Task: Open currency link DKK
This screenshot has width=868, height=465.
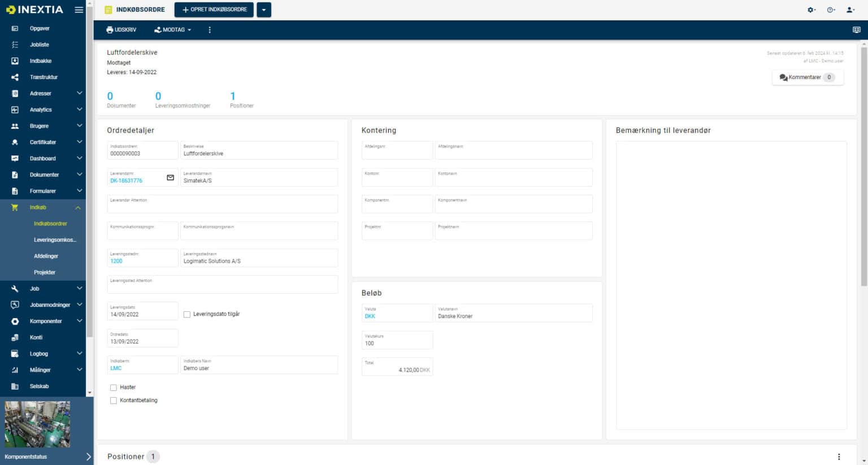Action: coord(370,316)
